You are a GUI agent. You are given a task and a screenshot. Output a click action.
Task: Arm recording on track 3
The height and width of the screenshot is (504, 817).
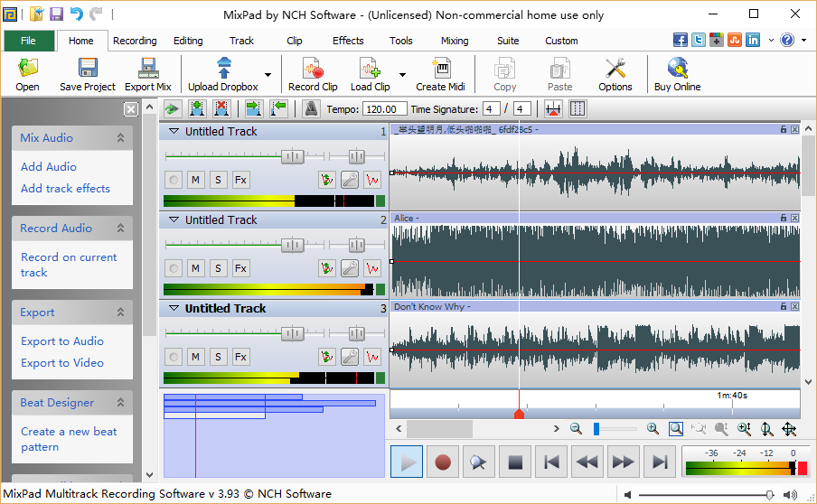pos(174,357)
